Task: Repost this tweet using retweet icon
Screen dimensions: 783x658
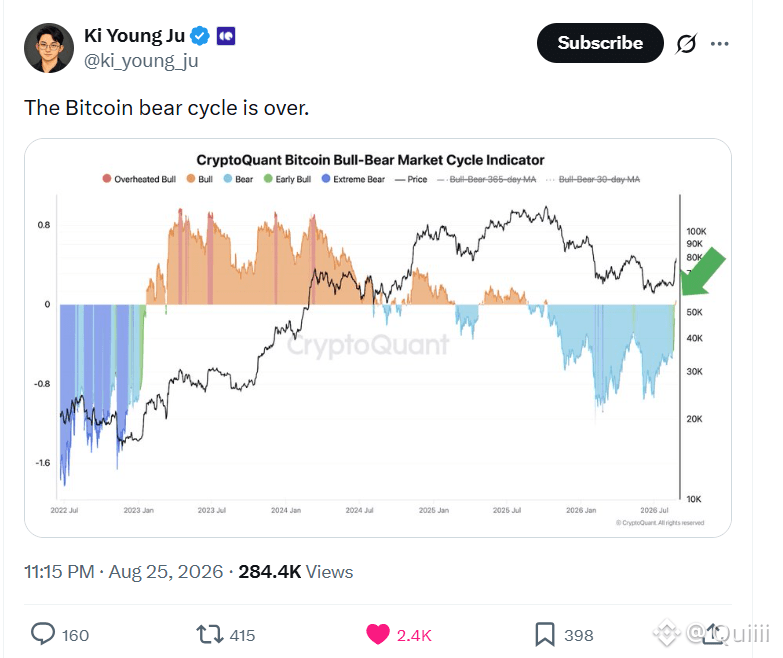Action: pos(210,635)
